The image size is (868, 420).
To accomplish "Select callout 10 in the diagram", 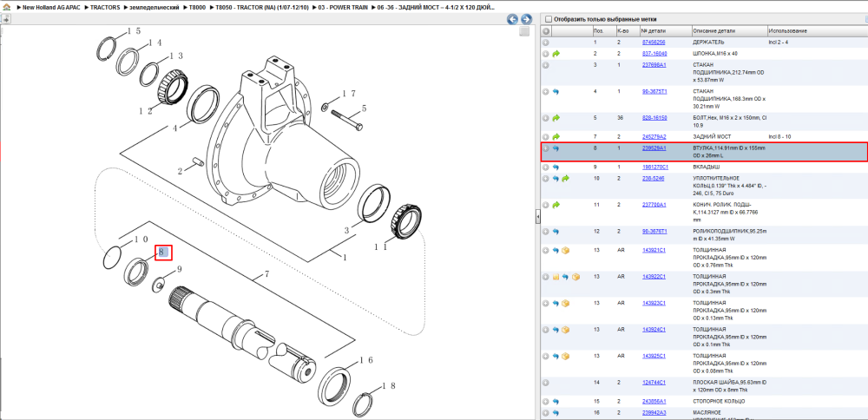I will tap(141, 240).
